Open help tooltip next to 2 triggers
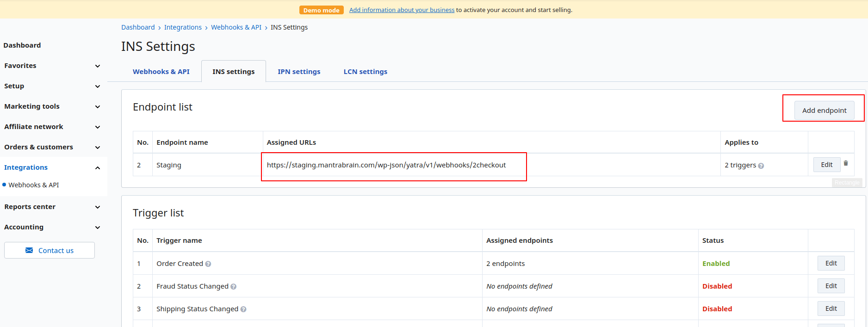The height and width of the screenshot is (327, 868). (761, 166)
